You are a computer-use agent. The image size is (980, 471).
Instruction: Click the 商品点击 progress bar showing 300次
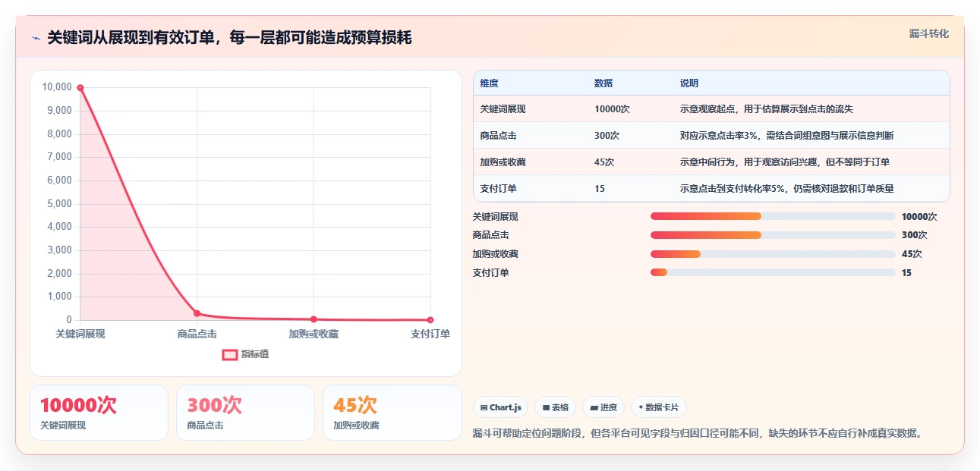click(773, 235)
